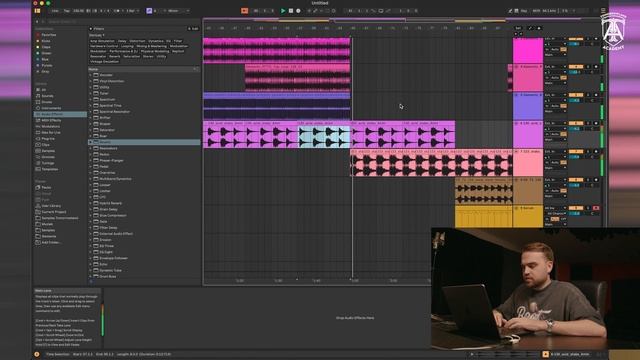Image resolution: width=640 pixels, height=360 pixels.
Task: Open Modulators category in browser
Action: (x=51, y=127)
